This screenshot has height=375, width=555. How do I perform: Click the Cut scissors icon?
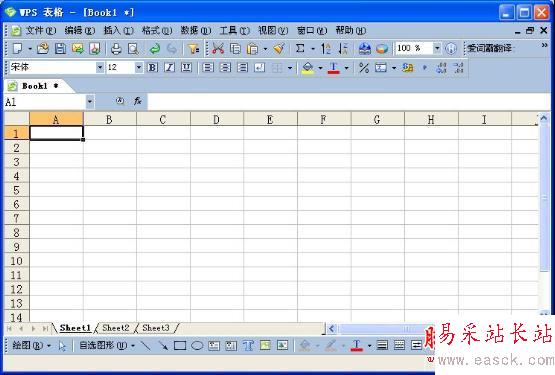[218, 49]
